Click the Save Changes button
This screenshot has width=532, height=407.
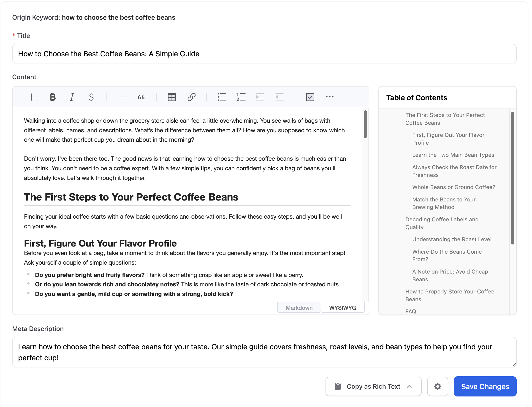coord(485,386)
